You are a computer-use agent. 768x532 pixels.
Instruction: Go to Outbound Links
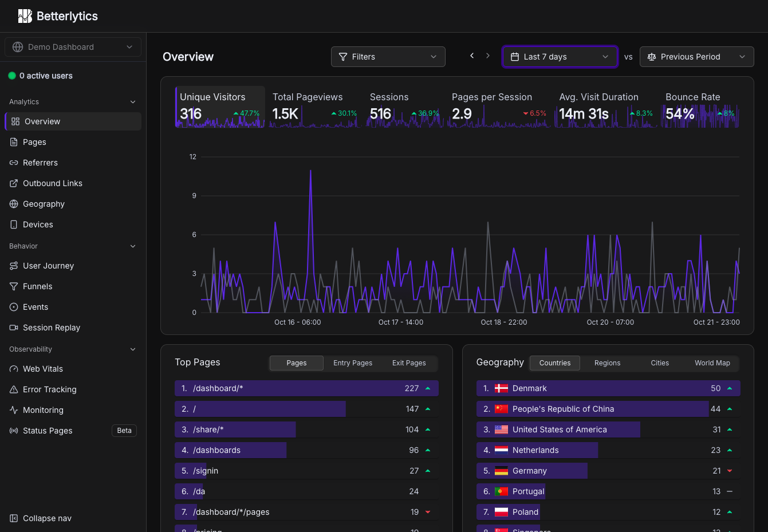(73, 183)
